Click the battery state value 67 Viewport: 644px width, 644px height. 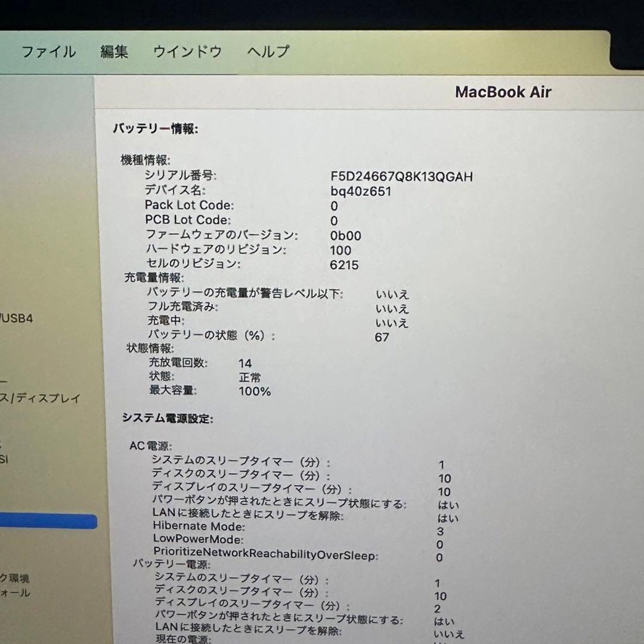tap(382, 337)
